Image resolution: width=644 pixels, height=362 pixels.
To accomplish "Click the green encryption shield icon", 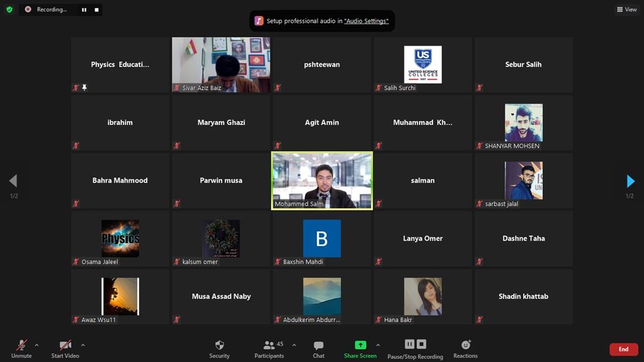I will 9,9.
